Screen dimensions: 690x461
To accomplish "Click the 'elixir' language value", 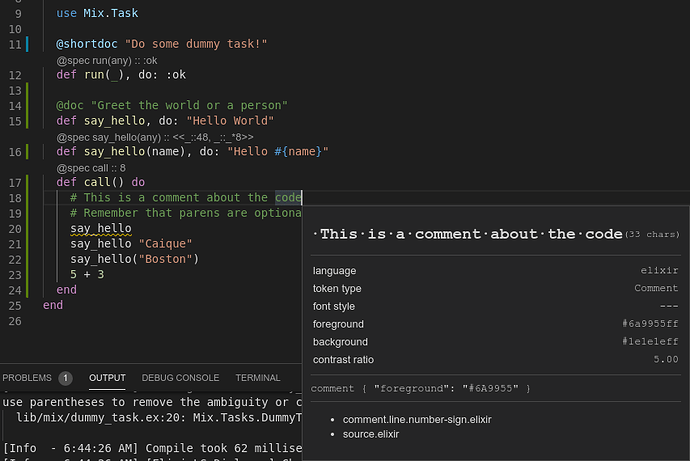I will 659,271.
